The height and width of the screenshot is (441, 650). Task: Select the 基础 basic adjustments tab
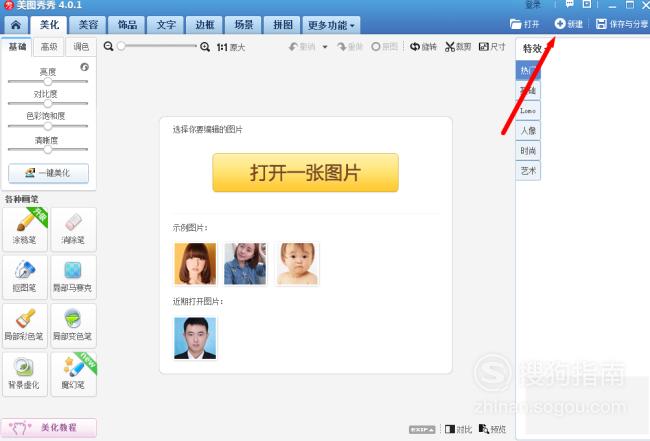click(17, 47)
